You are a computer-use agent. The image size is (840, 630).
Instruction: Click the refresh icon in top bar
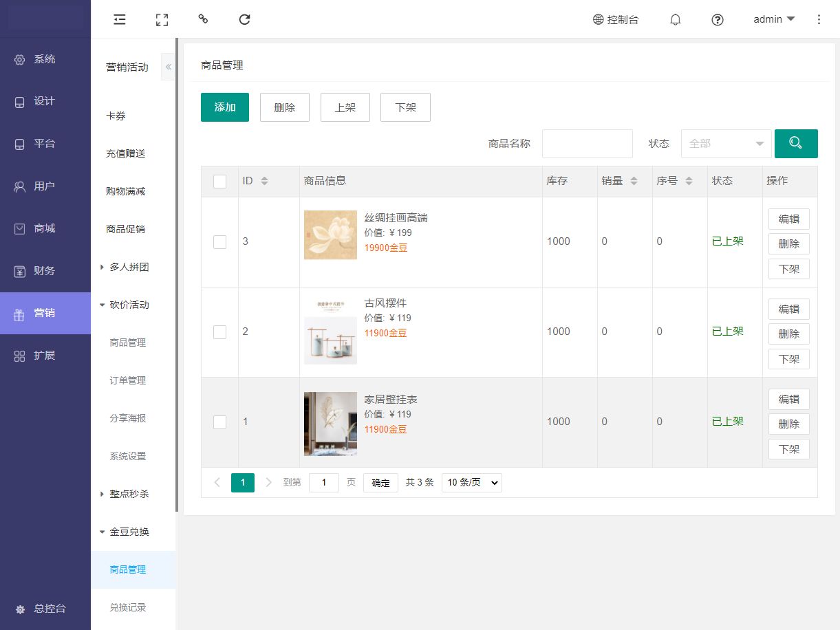[x=244, y=19]
